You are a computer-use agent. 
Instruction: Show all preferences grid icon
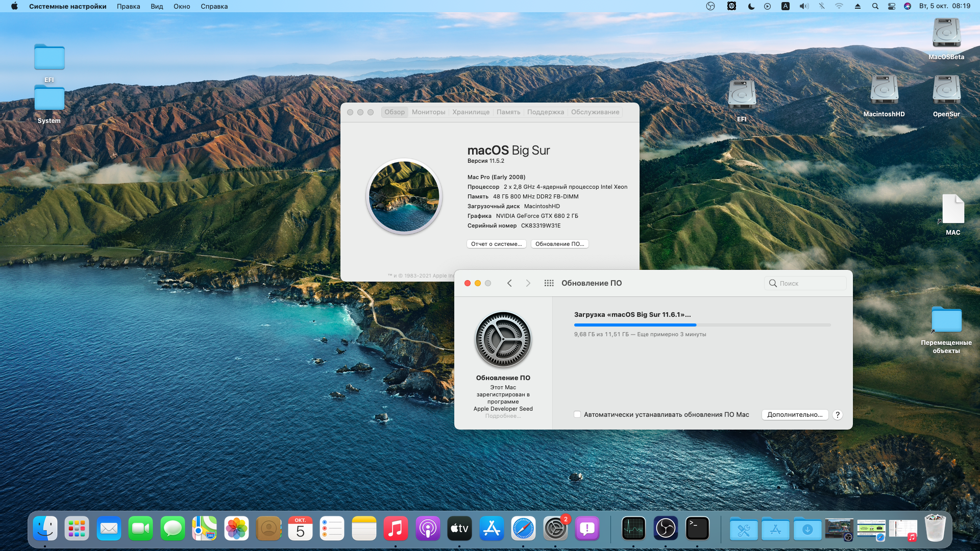click(549, 283)
